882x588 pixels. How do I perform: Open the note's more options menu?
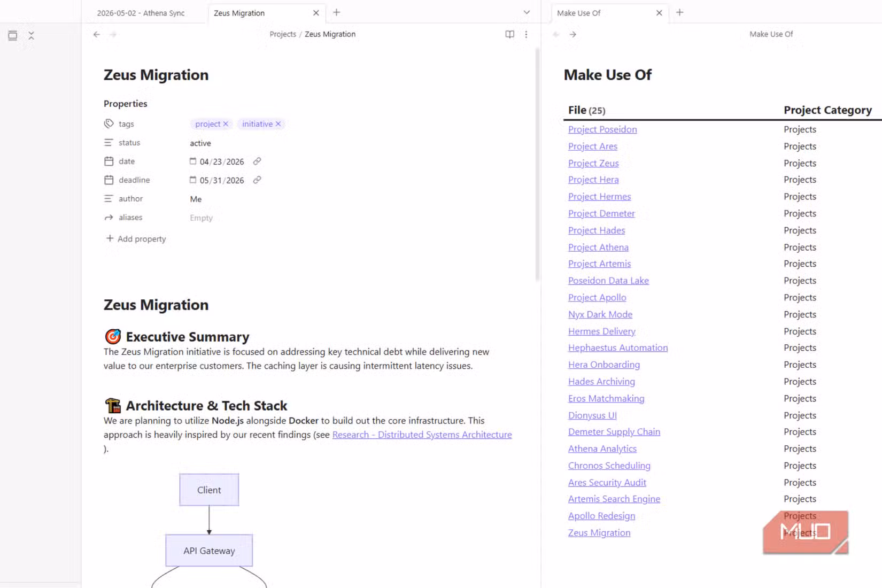click(x=526, y=34)
